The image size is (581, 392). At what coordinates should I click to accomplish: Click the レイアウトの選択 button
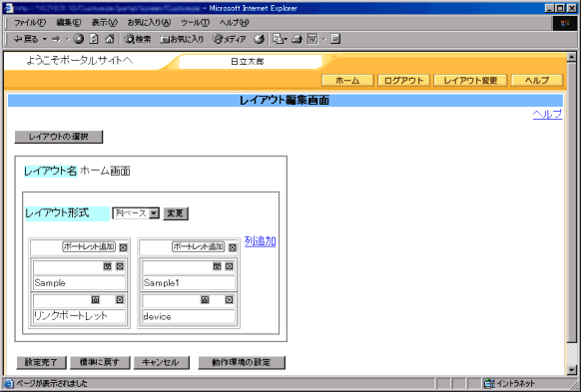pyautogui.click(x=59, y=137)
